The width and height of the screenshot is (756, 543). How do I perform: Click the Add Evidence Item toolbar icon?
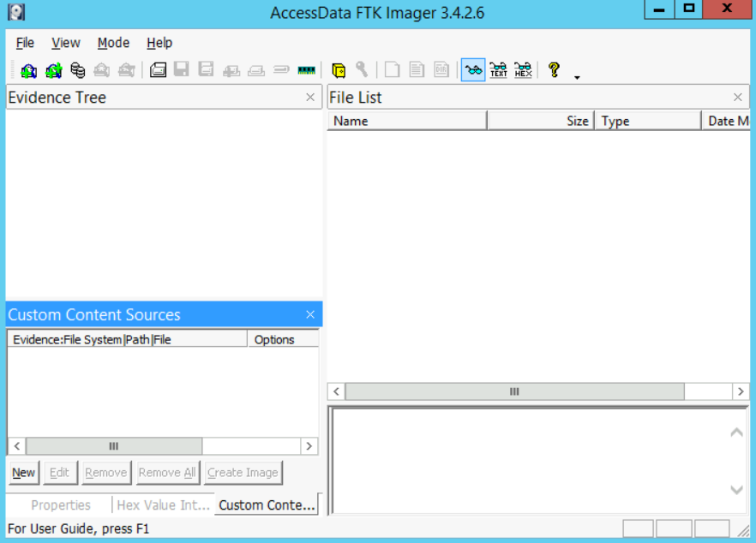click(29, 70)
